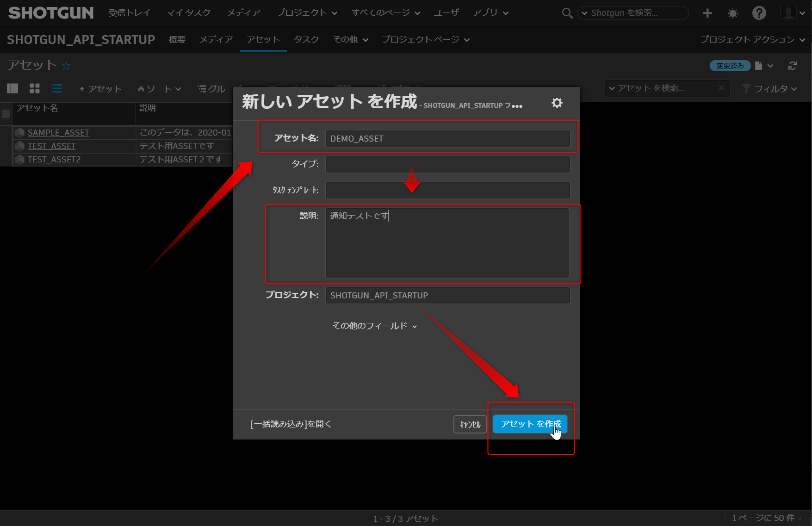Screen dimensions: 812x526
Task: Expand the プロジェクトページ menu
Action: (x=426, y=40)
